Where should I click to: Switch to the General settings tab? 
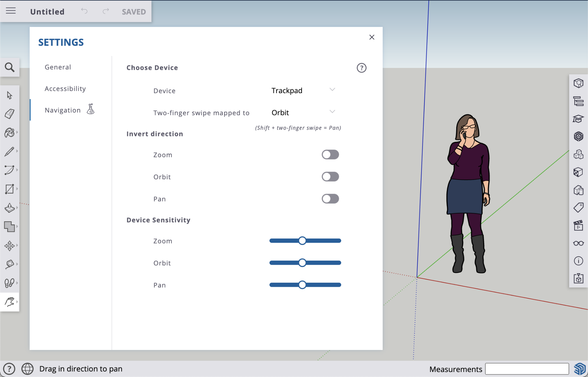pyautogui.click(x=58, y=67)
